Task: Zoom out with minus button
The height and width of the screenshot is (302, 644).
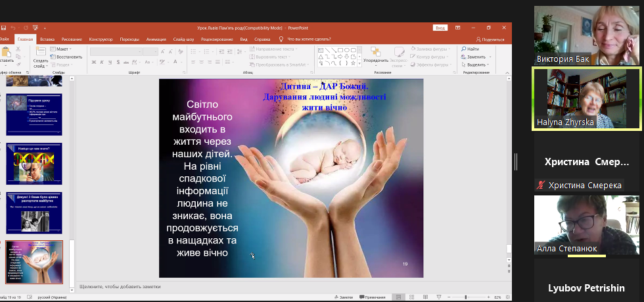Action: tap(449, 297)
